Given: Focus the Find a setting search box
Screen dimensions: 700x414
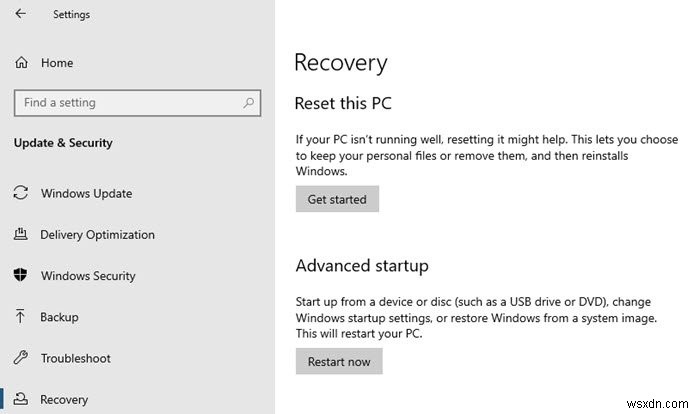Looking at the screenshot, I should coord(138,103).
